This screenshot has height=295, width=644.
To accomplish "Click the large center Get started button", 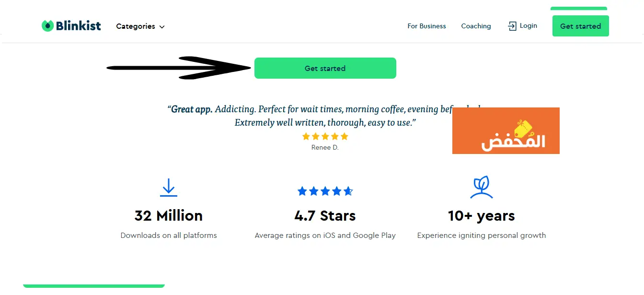I will tap(325, 68).
